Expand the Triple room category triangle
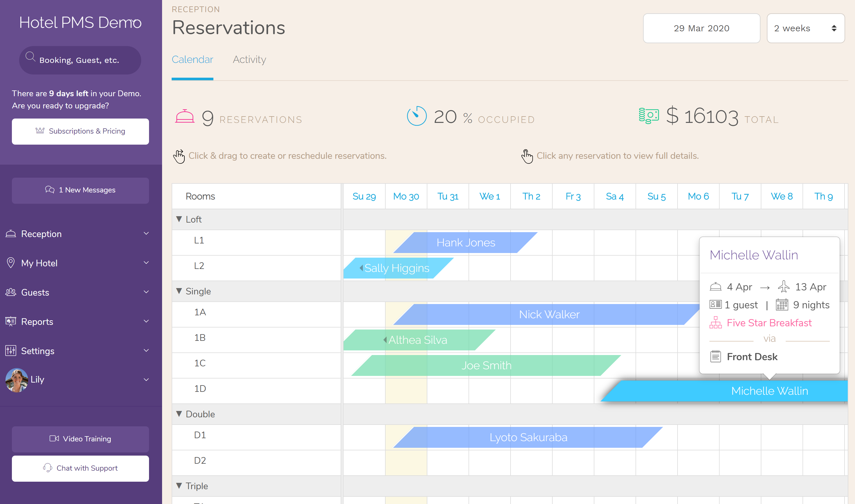 coord(179,487)
